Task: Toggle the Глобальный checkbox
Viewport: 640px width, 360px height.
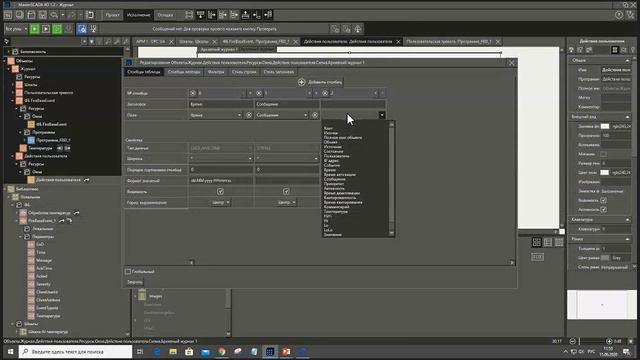Action: coord(128,271)
